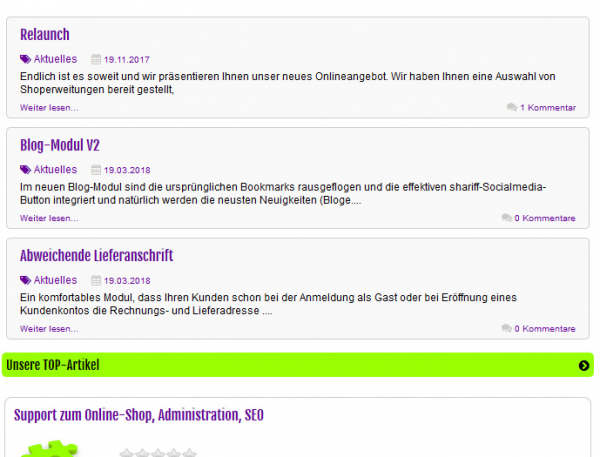Viewport: 600px width, 457px height.
Task: Click tag icon in Blog-Modul V2 post
Action: (x=25, y=170)
